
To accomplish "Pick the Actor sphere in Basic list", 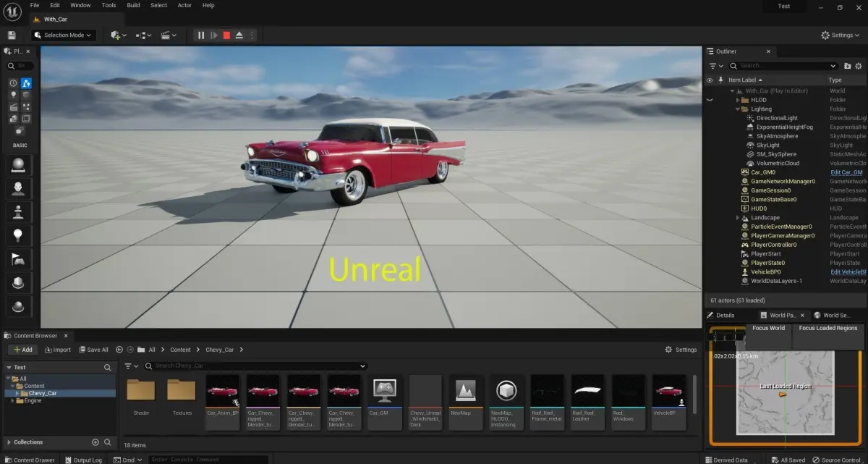I will pos(19,165).
